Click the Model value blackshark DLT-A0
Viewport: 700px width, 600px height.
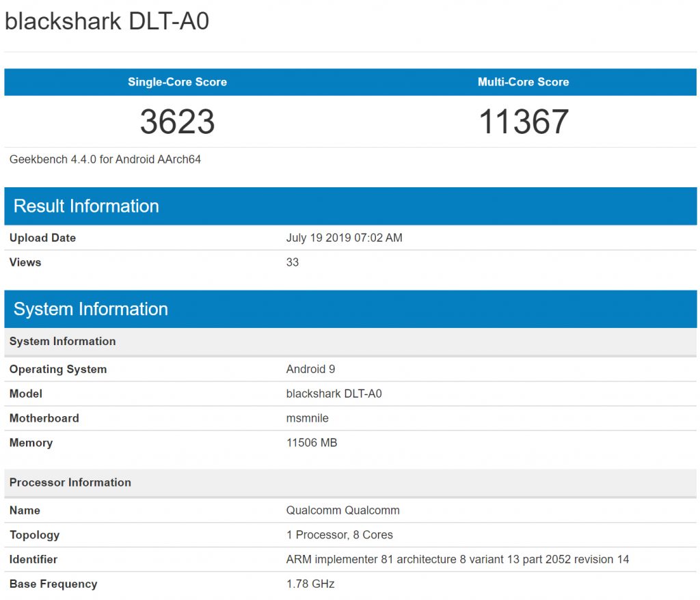[334, 394]
